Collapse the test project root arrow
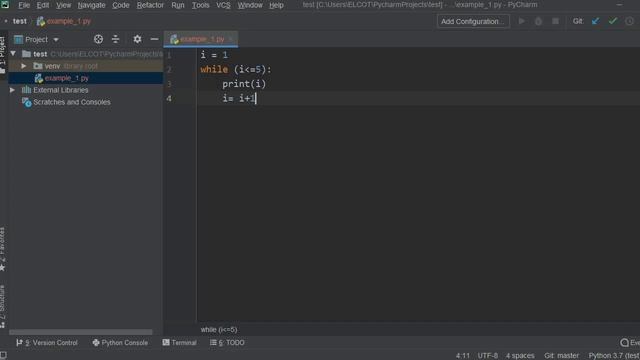Viewport: 640px width, 360px height. point(13,54)
